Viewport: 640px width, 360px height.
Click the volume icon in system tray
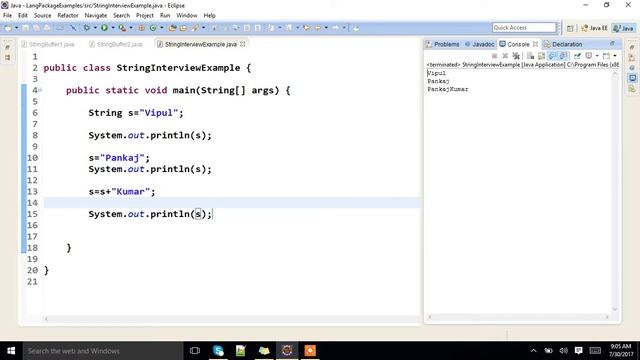564,351
